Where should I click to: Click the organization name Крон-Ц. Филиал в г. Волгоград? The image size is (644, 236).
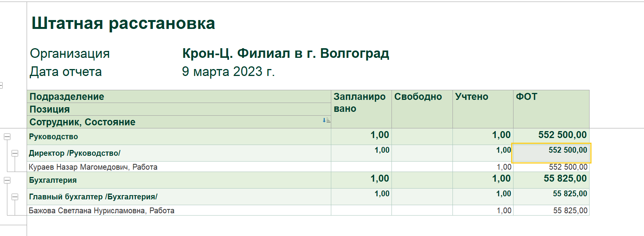[x=285, y=53]
